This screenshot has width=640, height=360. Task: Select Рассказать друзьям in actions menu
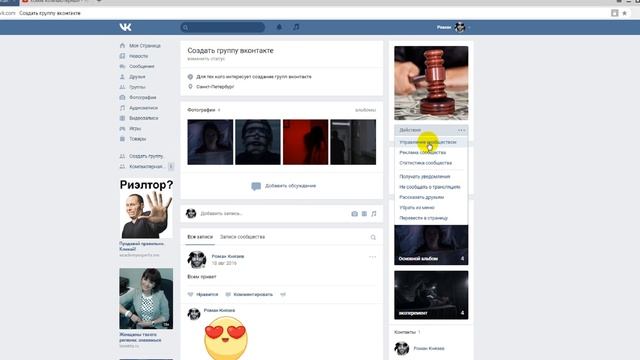pyautogui.click(x=421, y=197)
